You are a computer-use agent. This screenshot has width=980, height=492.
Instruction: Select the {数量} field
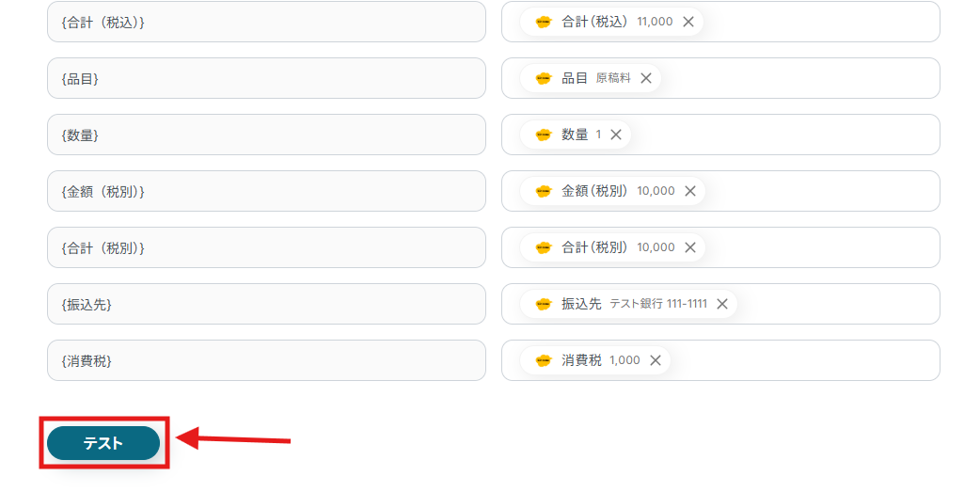tap(266, 135)
